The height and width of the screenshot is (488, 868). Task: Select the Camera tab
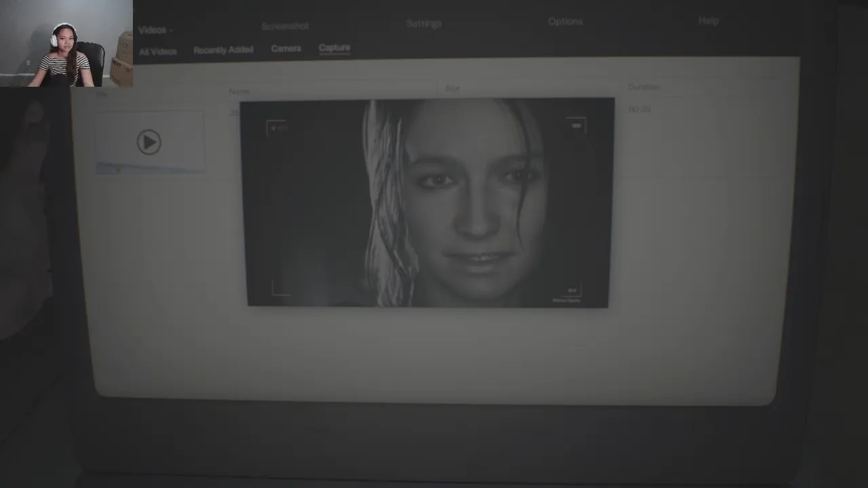point(285,48)
